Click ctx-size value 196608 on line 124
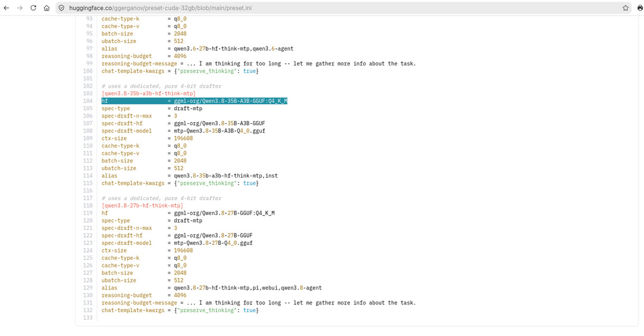This screenshot has height=336, width=644. click(183, 250)
